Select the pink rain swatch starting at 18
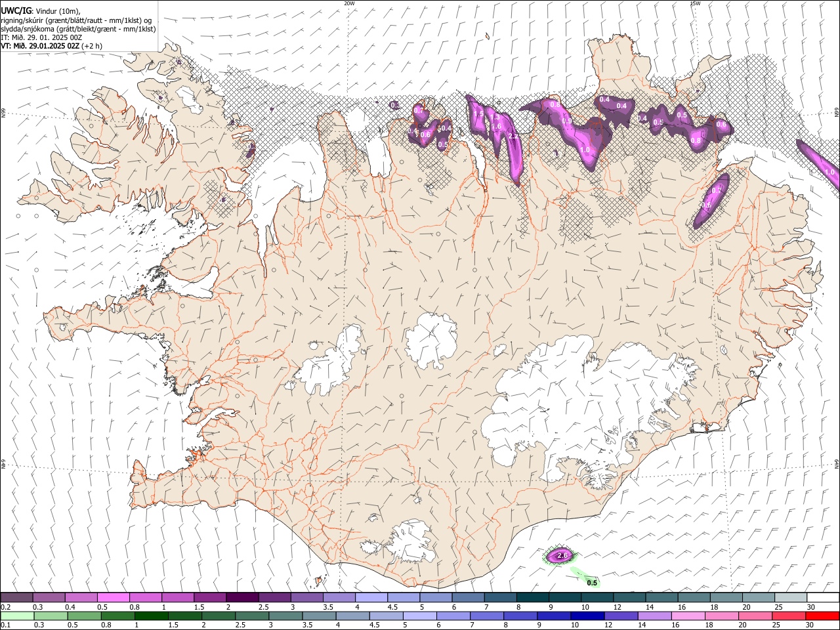 pyautogui.click(x=722, y=616)
